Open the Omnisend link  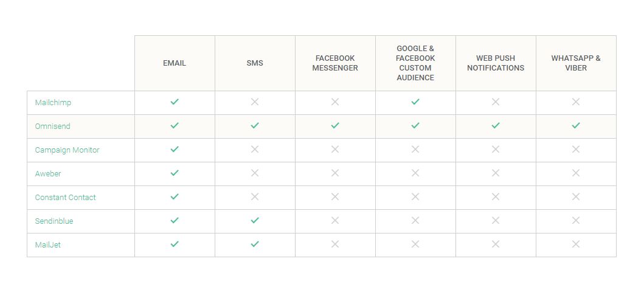pyautogui.click(x=52, y=126)
